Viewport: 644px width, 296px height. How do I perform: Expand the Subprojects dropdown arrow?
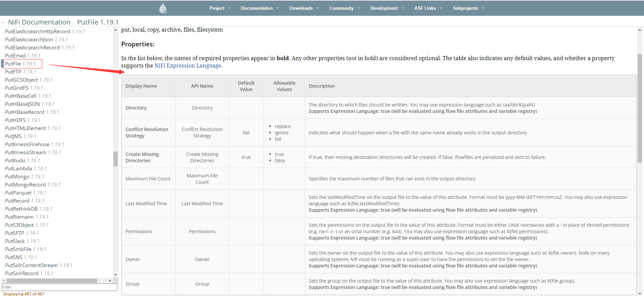tap(483, 8)
